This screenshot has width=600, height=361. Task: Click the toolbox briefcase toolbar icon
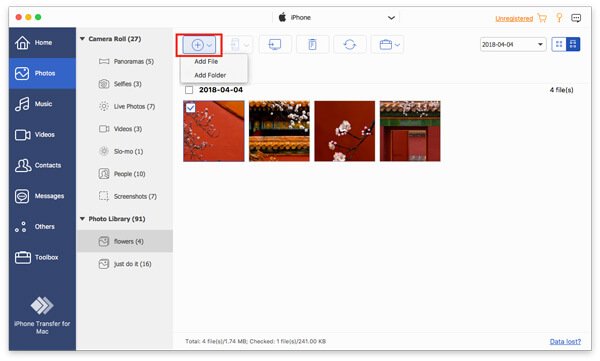point(385,45)
